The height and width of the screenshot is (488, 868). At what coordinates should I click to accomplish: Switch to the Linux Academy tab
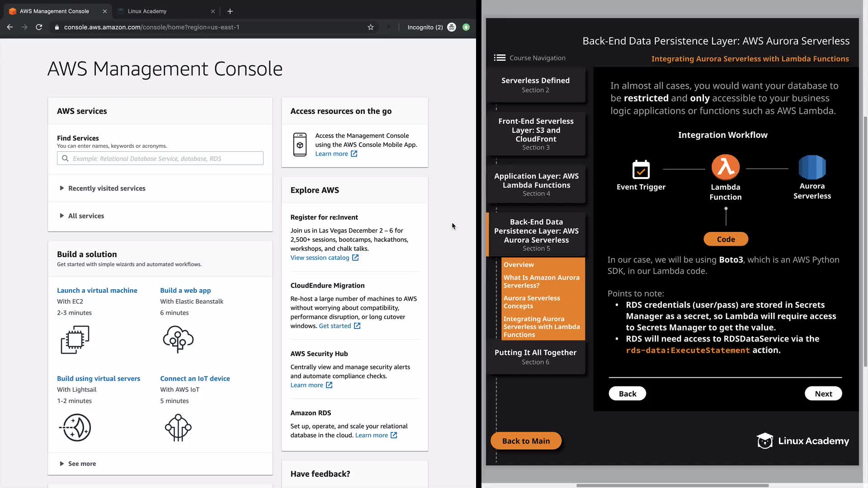point(147,11)
